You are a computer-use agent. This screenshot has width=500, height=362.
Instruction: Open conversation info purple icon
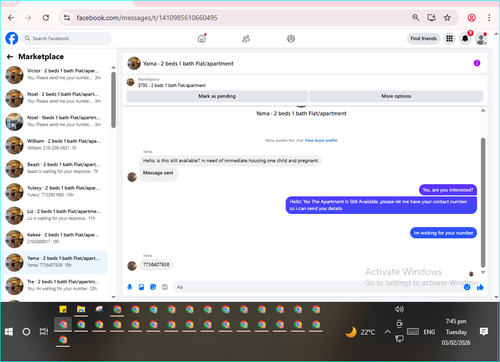[x=477, y=63]
